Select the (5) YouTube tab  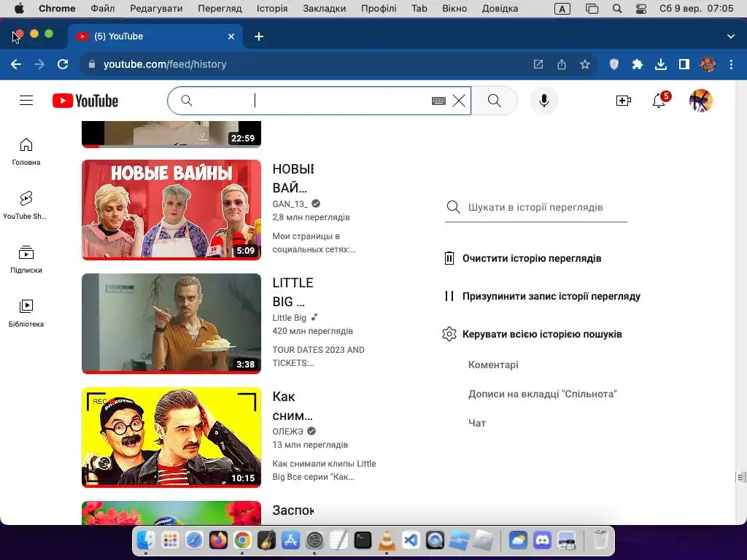tap(155, 36)
